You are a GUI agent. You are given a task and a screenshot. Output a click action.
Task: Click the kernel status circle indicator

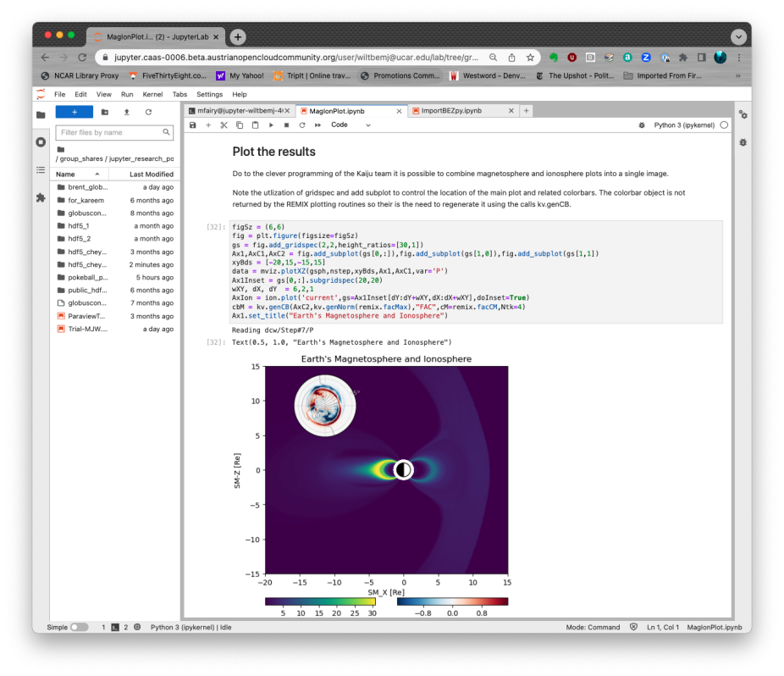click(724, 125)
